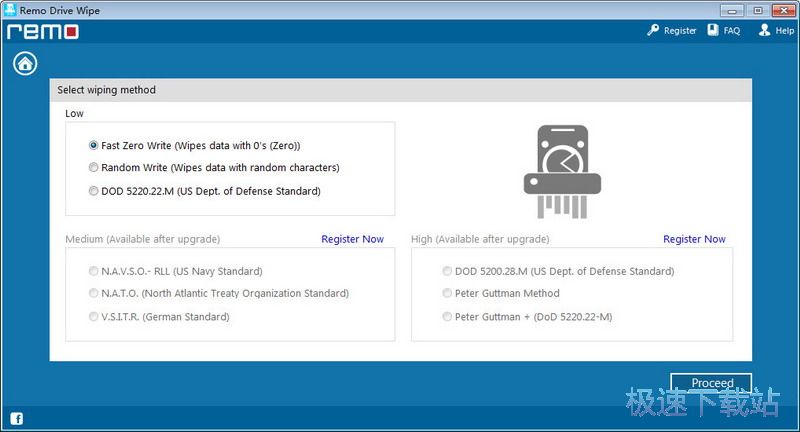Click Register Now link for High level
800x432 pixels.
694,240
